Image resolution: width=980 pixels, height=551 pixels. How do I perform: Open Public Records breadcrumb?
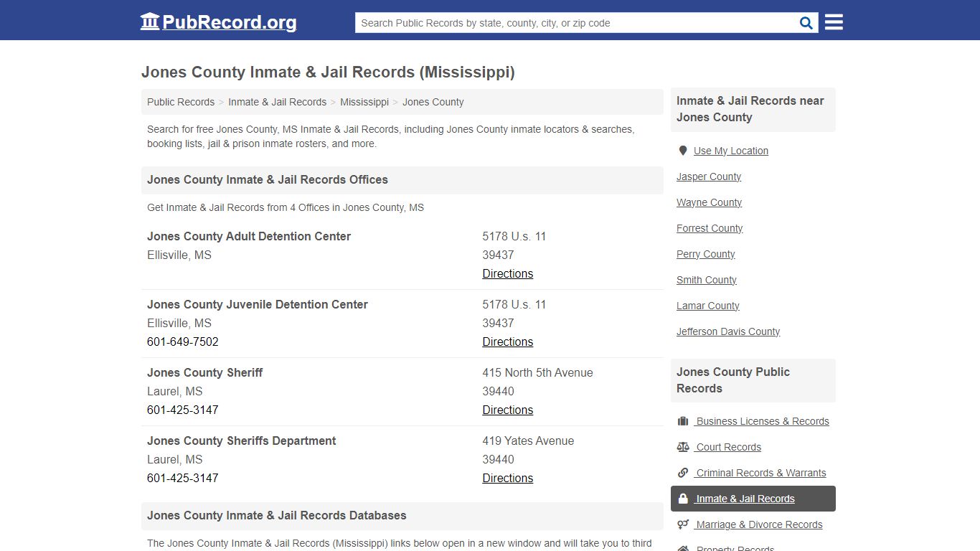(x=181, y=102)
